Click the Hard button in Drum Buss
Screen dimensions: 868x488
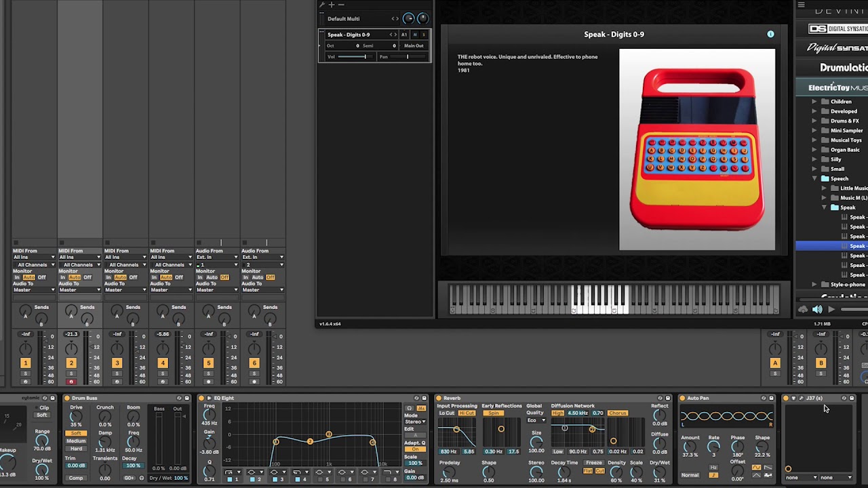tap(76, 449)
